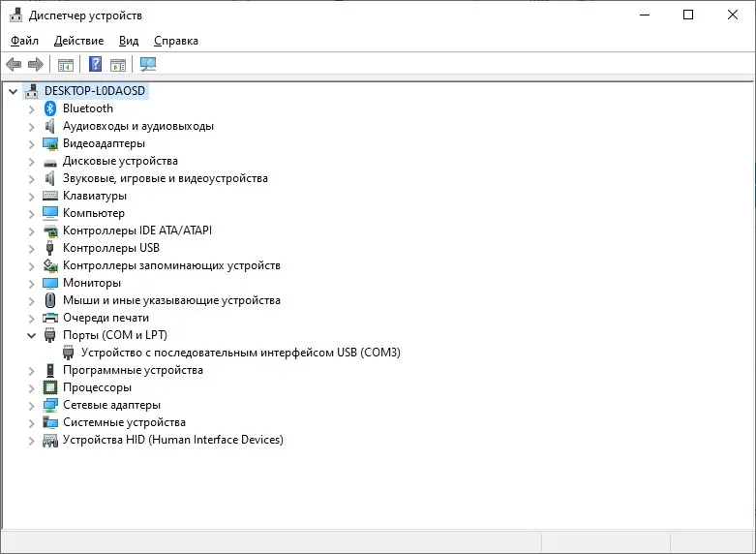756x554 pixels.
Task: Click the Контроллеры IDE ATA/ATAPI icon
Action: (50, 231)
